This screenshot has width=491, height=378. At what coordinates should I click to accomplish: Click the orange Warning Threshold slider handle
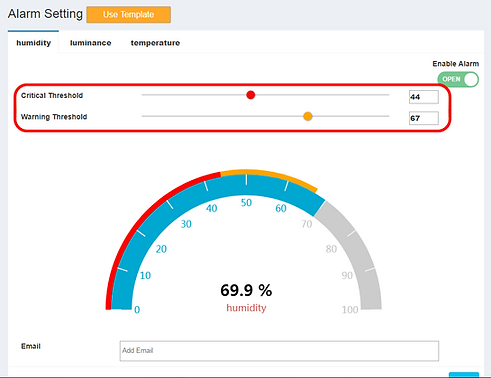(308, 116)
